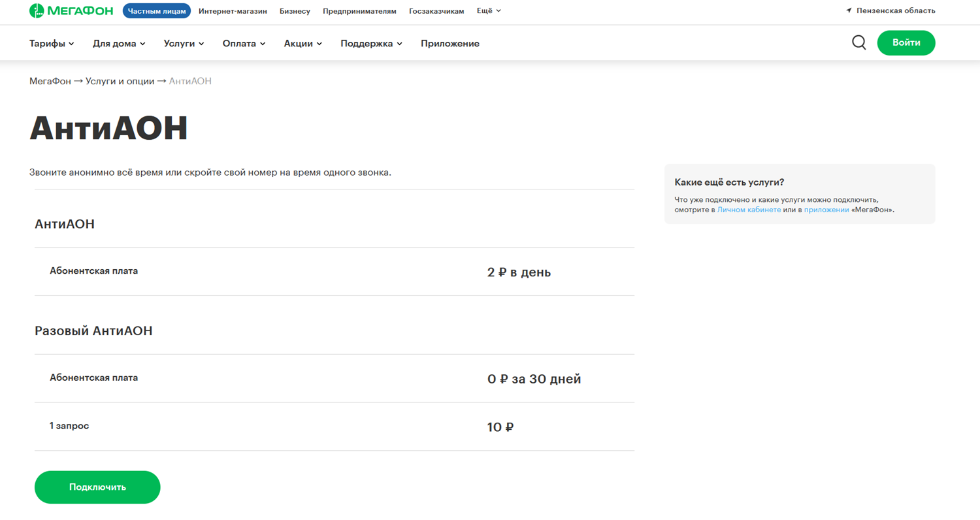
Task: Open the Акции dropdown
Action: point(302,44)
